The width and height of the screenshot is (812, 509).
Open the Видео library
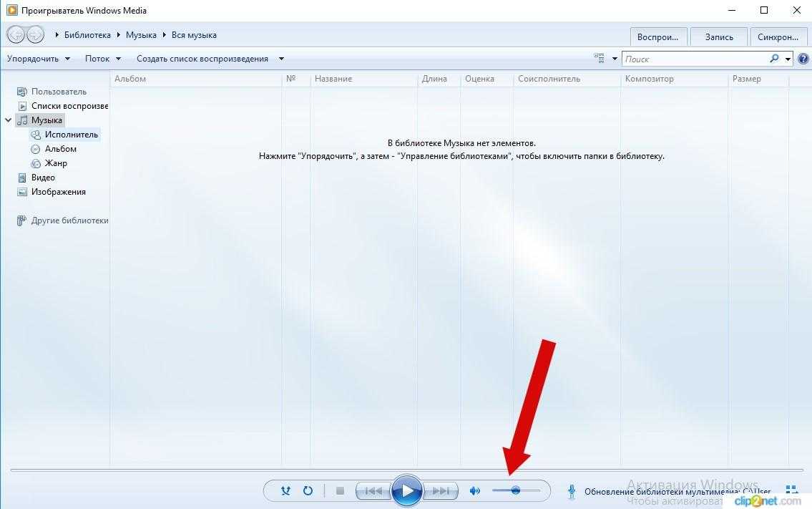tap(43, 178)
